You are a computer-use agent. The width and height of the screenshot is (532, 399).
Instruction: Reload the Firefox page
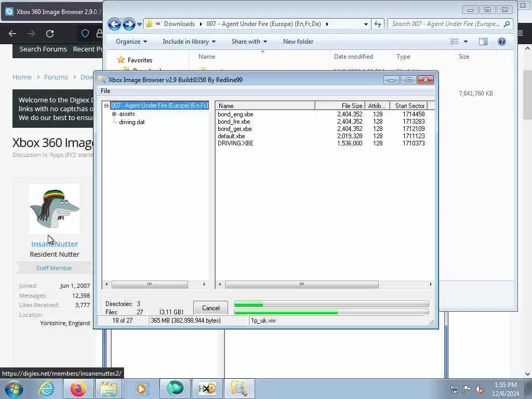(x=50, y=34)
